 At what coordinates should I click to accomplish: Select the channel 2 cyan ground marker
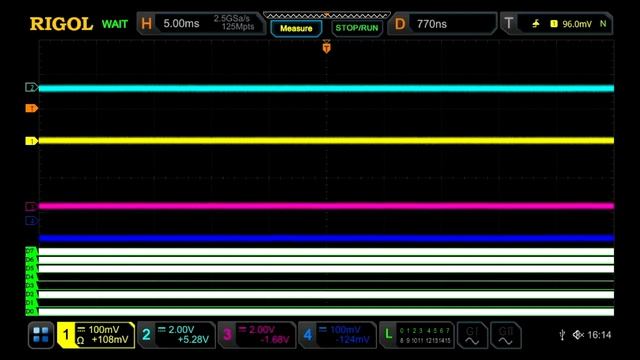click(x=31, y=87)
